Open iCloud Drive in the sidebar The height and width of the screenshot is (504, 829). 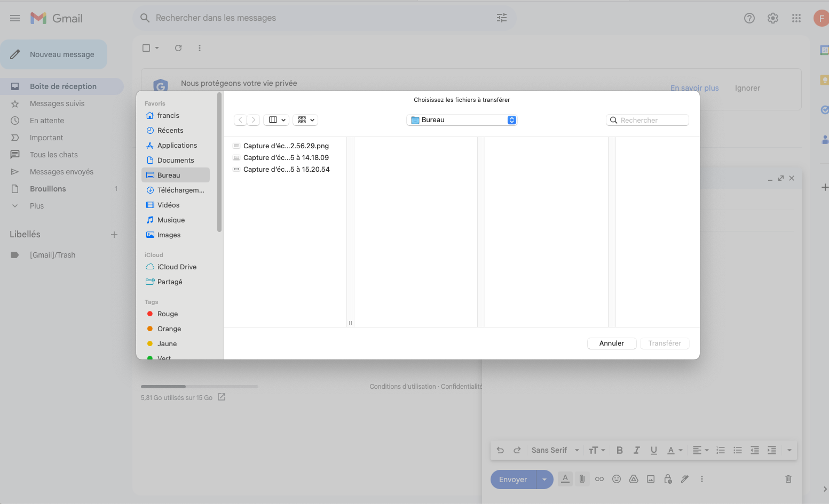pos(177,267)
